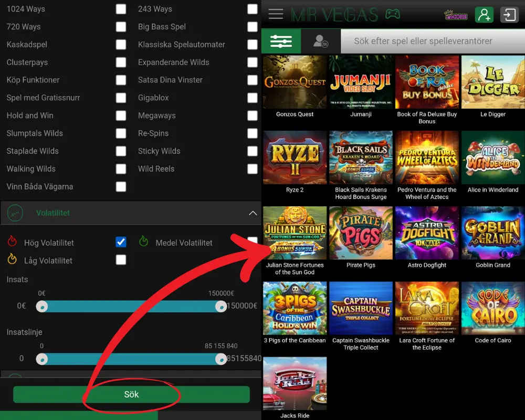Click the red flame Hög Volatilitet icon
Screen dimensions: 525x420
(12, 241)
